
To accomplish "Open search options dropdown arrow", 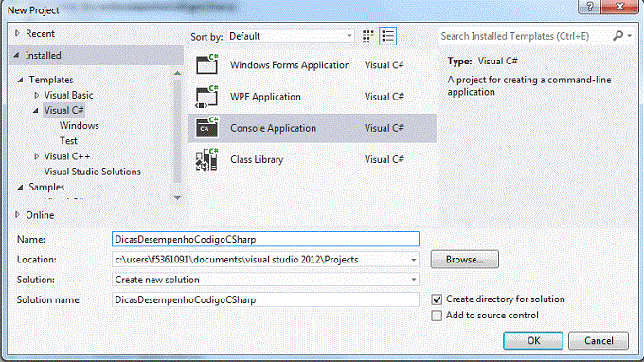I will coord(629,36).
